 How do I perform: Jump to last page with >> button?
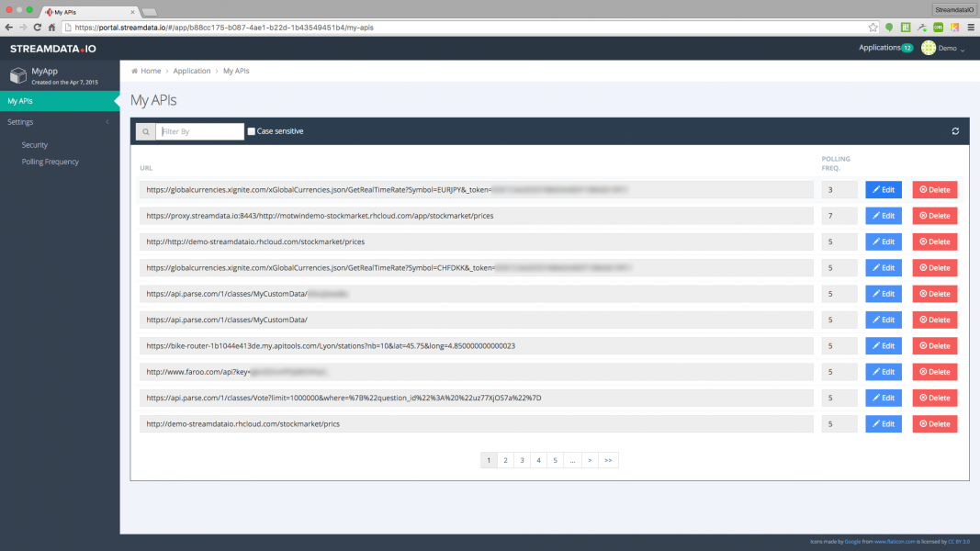click(x=608, y=460)
